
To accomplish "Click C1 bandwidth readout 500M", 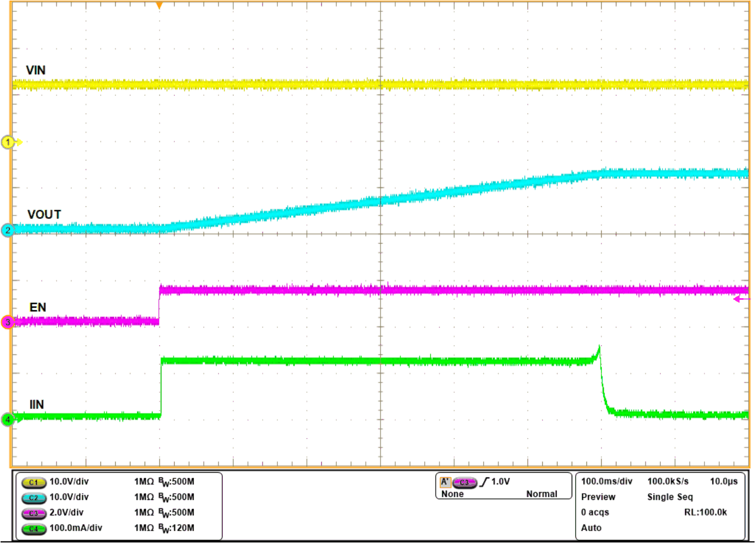I will [176, 482].
